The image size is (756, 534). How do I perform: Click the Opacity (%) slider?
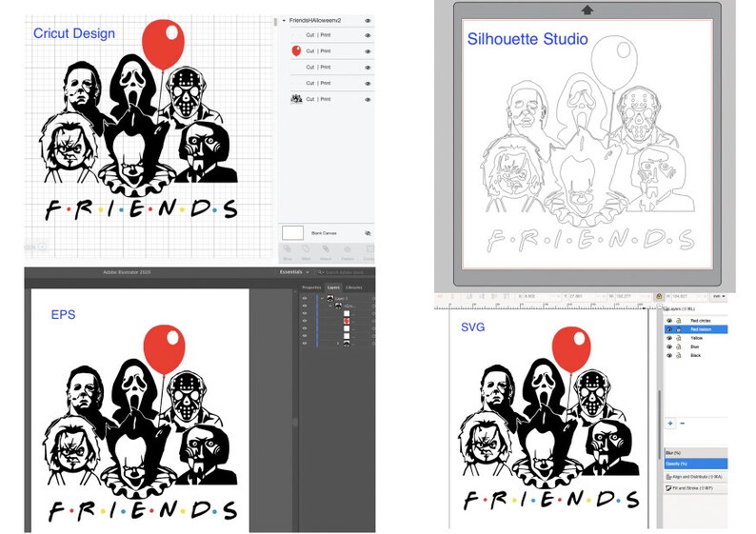coord(696,464)
